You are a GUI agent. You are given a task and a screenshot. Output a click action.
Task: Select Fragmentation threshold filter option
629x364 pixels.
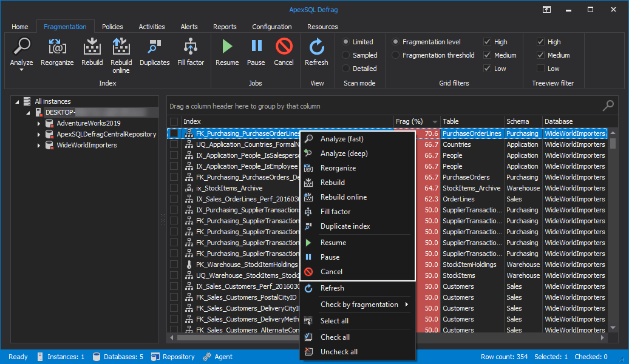pos(395,55)
